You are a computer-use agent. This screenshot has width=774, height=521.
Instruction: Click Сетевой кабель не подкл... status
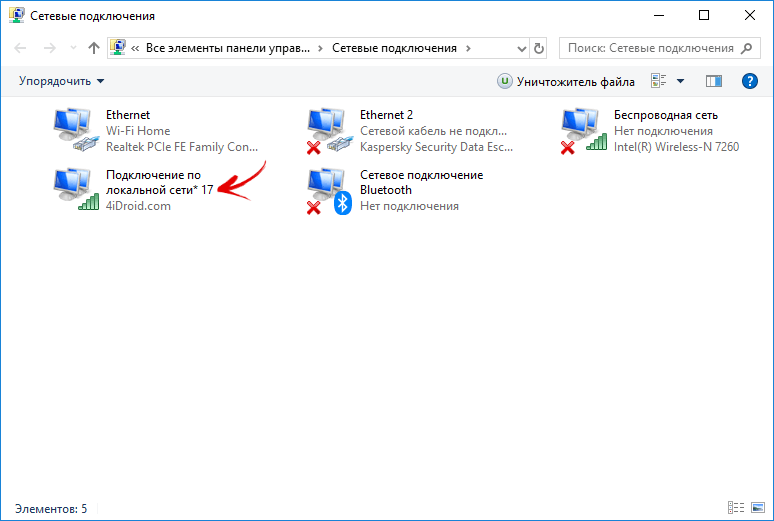pos(433,131)
